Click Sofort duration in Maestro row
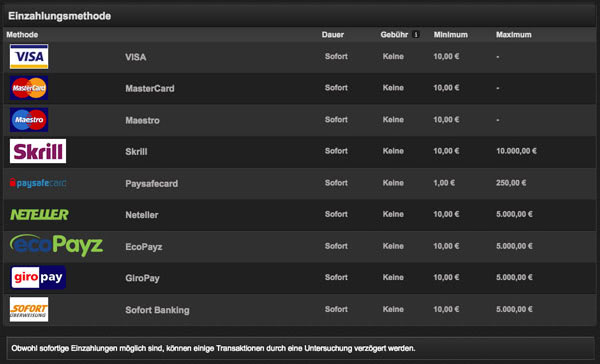The image size is (600, 364). tap(336, 119)
